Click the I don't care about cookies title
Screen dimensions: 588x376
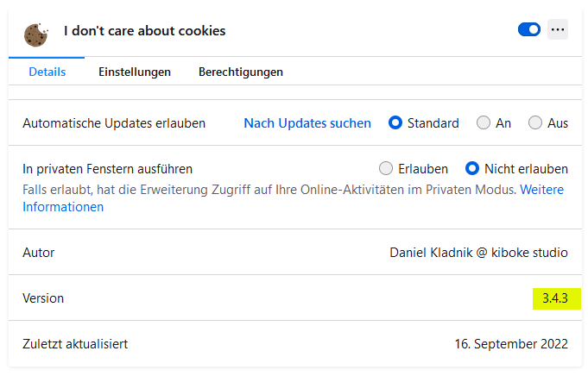[x=145, y=31]
